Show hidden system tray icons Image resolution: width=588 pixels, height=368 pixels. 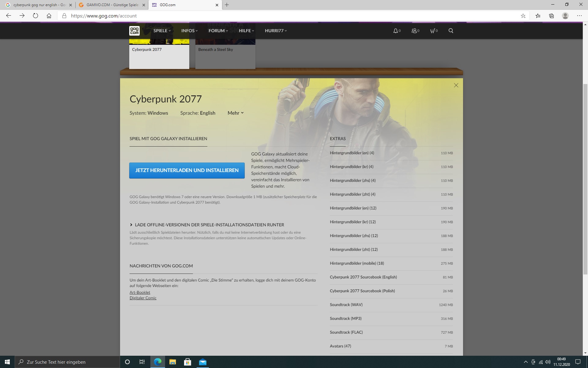[526, 362]
